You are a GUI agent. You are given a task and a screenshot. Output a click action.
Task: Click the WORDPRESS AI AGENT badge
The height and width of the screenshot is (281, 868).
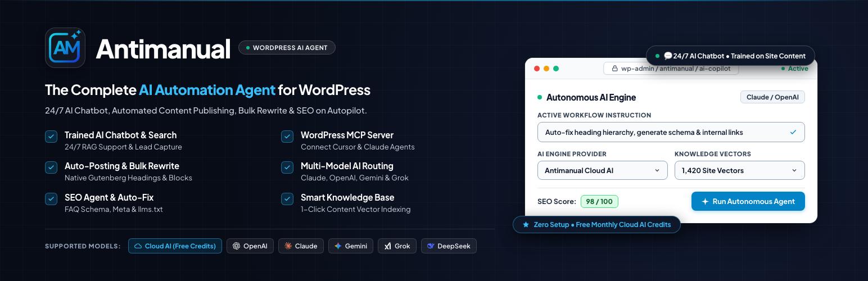pos(287,48)
